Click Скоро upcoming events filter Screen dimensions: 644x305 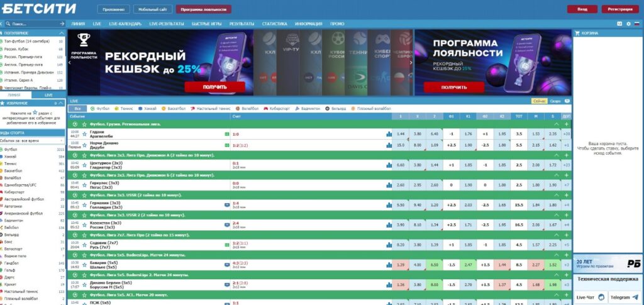[555, 101]
